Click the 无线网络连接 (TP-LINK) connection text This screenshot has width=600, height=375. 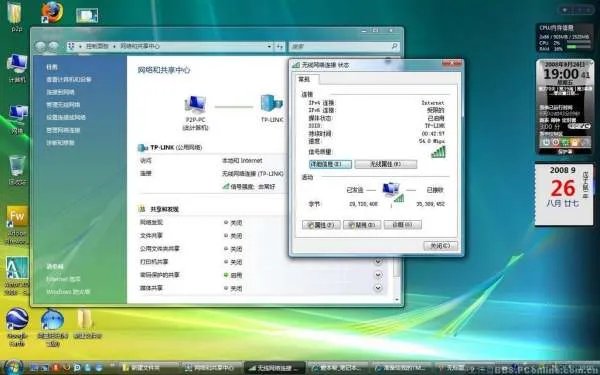(x=253, y=173)
